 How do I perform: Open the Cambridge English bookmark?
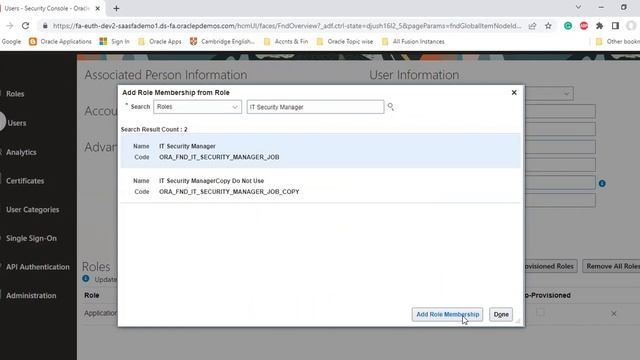pyautogui.click(x=222, y=42)
